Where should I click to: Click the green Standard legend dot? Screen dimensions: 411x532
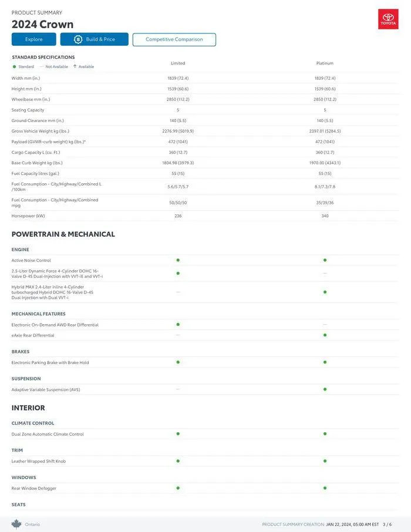pos(14,66)
